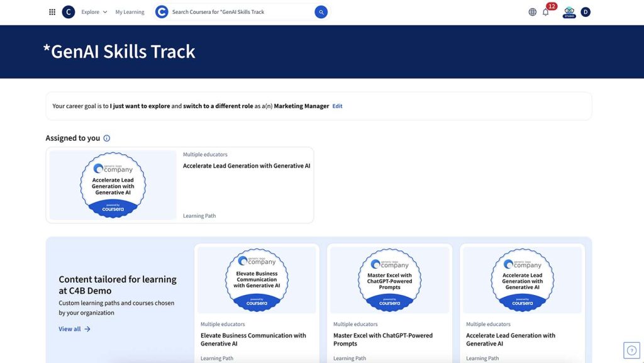Click View all link with arrow
This screenshot has height=363, width=644.
(74, 329)
